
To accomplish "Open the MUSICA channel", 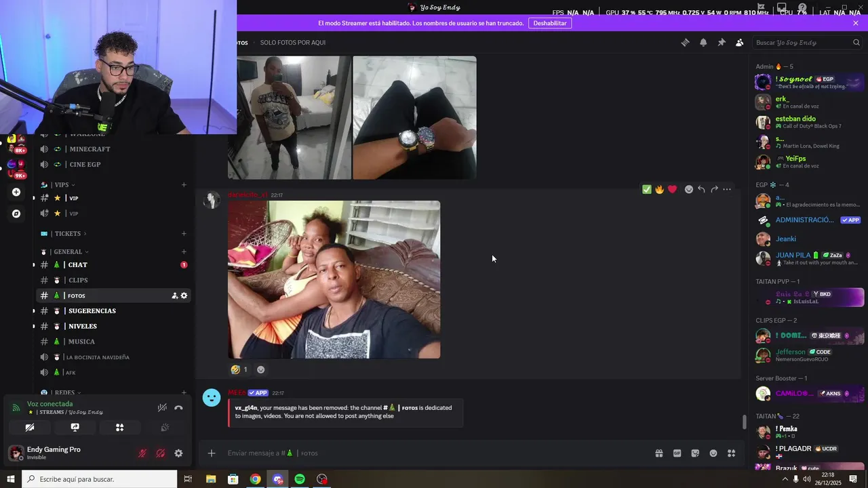I will click(x=113, y=342).
